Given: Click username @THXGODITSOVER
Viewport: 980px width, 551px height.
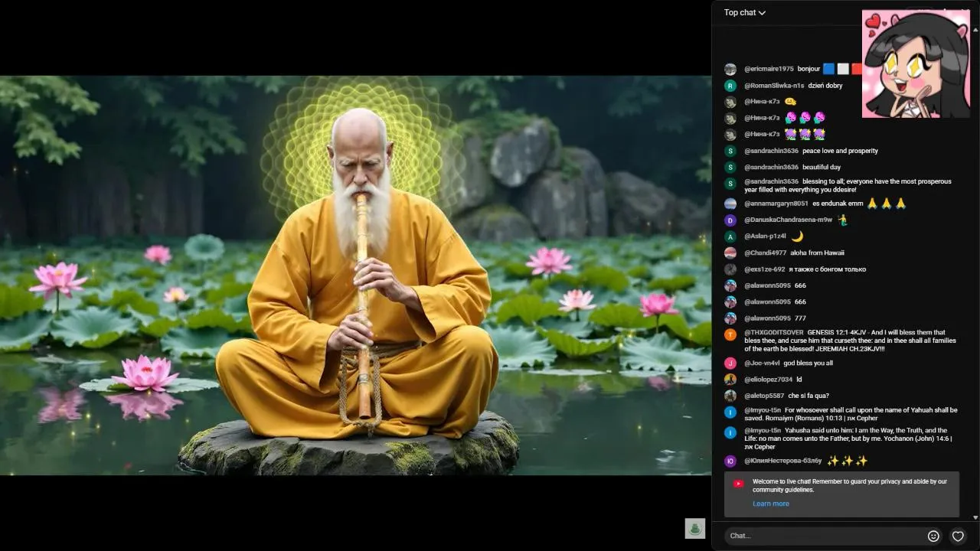Looking at the screenshot, I should pos(774,333).
